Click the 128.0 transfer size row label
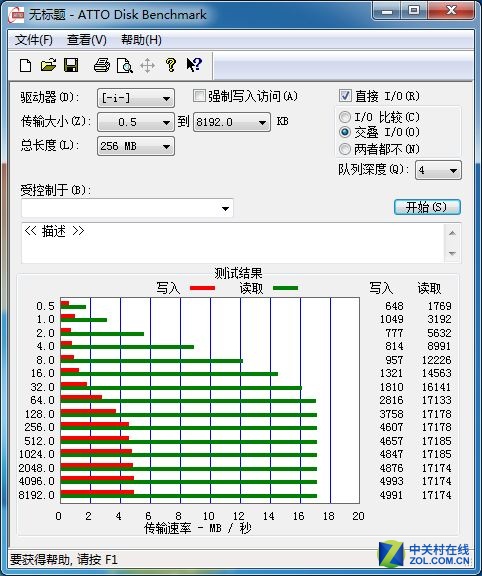Viewport: 482px width, 576px height. coord(40,414)
